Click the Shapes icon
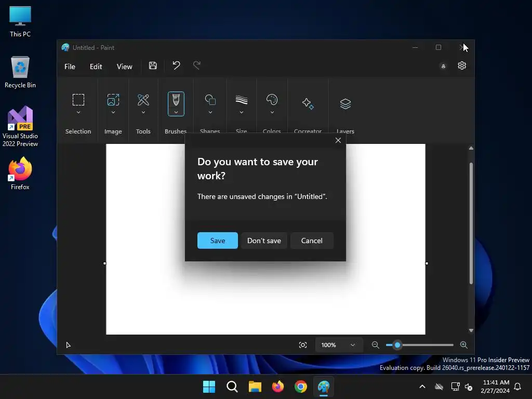The width and height of the screenshot is (532, 399). coord(210,100)
